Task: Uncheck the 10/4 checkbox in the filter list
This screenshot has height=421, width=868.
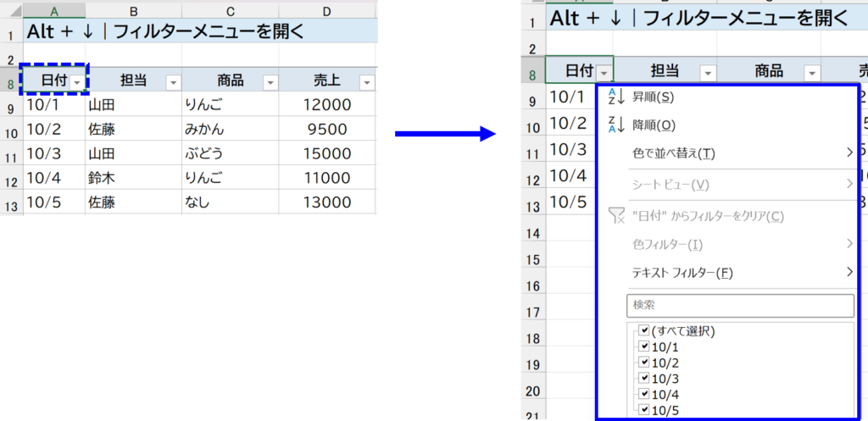Action: coord(644,394)
